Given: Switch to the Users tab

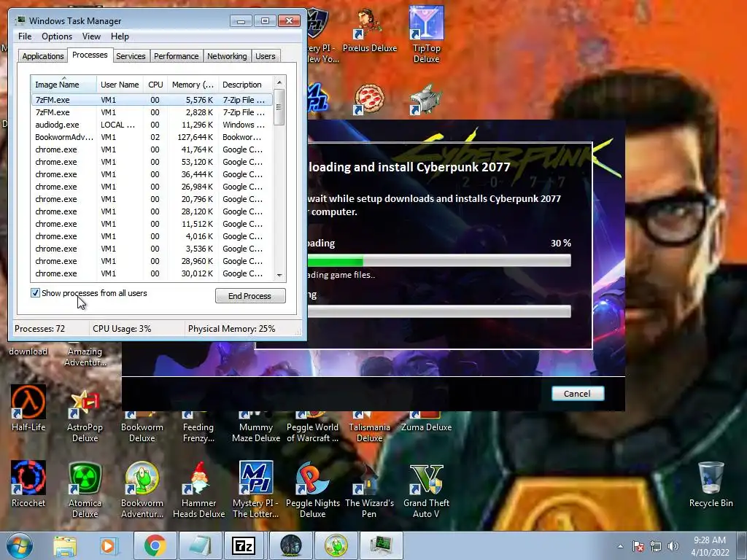Looking at the screenshot, I should point(266,55).
